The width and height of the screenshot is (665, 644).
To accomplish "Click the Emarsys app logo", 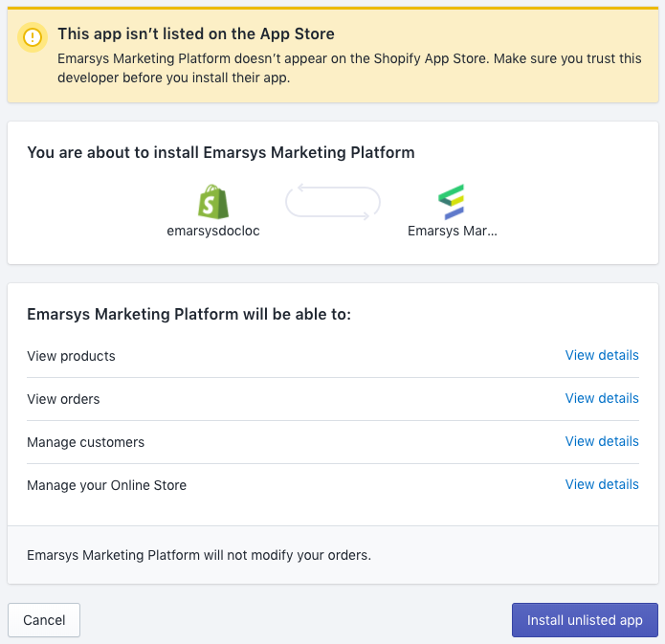I will pos(452,202).
